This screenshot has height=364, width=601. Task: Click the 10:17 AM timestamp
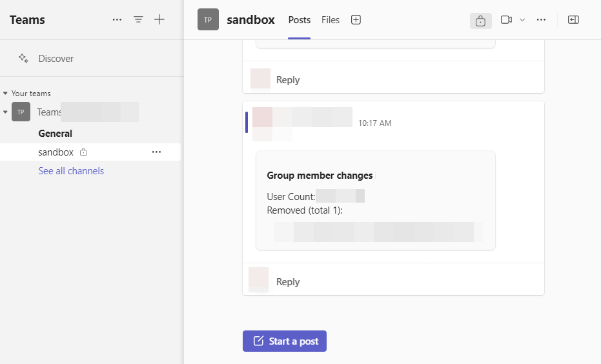(x=374, y=123)
